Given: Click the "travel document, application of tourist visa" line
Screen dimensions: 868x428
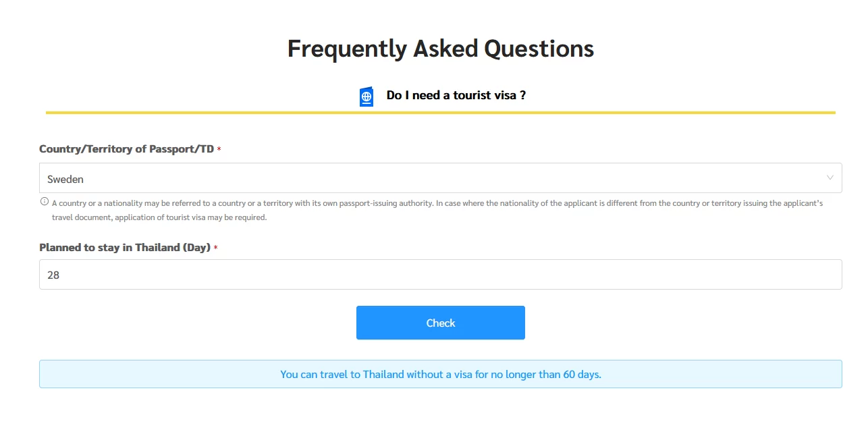Looking at the screenshot, I should [159, 217].
